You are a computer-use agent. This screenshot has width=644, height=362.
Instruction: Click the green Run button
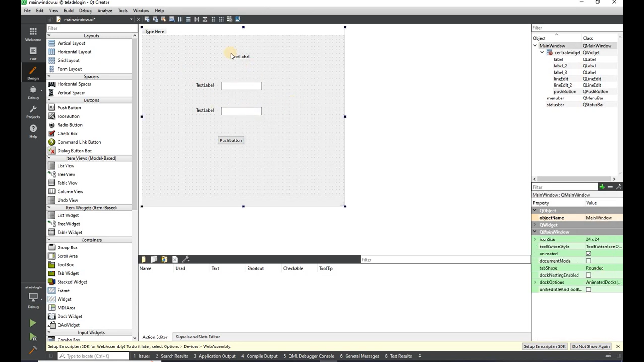pyautogui.click(x=33, y=323)
